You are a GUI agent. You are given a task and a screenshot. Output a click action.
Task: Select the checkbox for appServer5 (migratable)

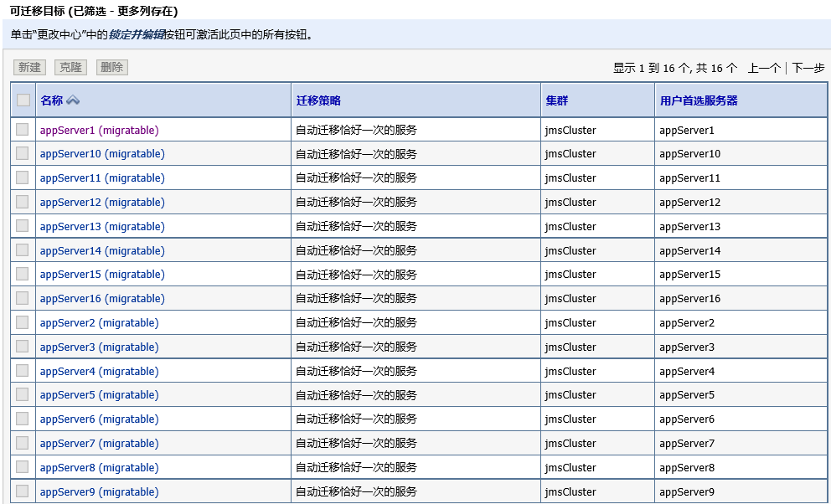(x=23, y=394)
